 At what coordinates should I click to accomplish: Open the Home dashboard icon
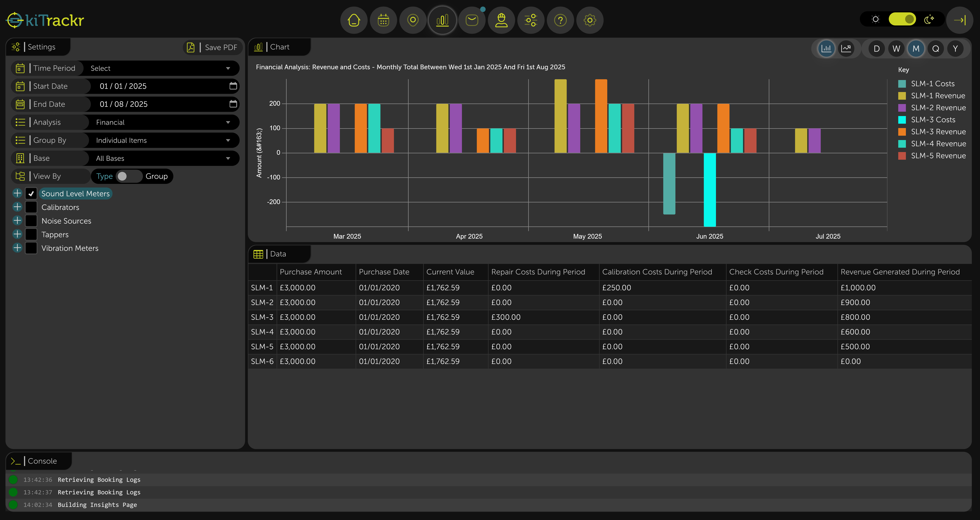click(x=353, y=20)
